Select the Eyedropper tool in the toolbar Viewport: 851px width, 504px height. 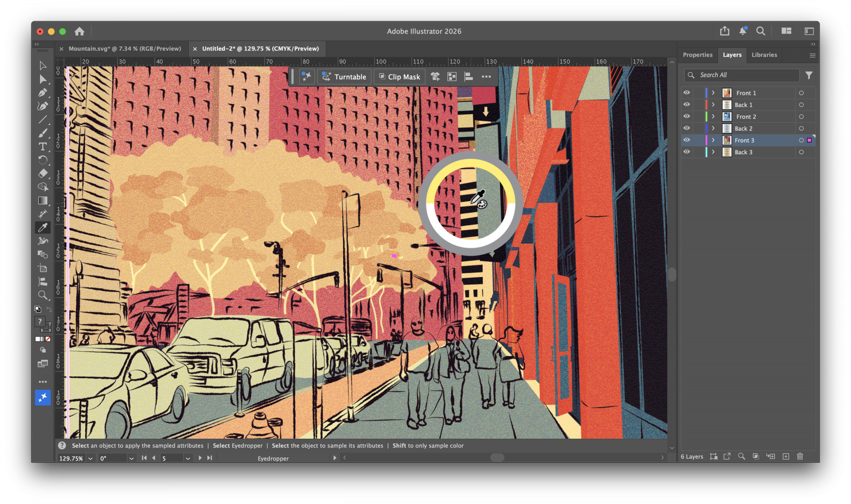click(x=43, y=227)
